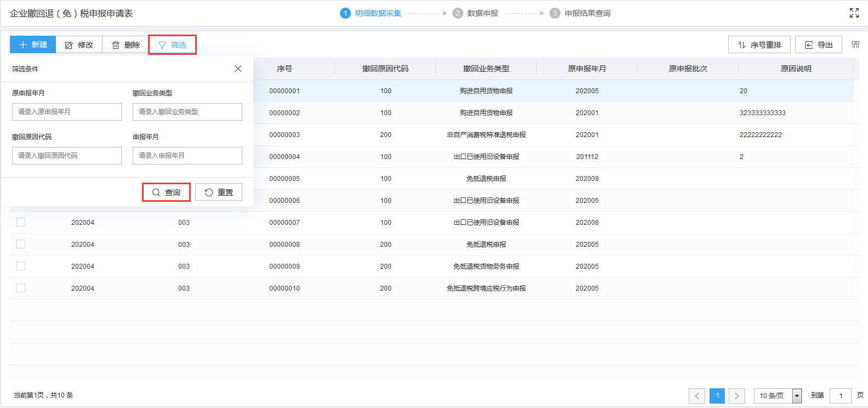Tick the checkbox for row 00000010
Image resolution: width=868 pixels, height=408 pixels.
21,288
